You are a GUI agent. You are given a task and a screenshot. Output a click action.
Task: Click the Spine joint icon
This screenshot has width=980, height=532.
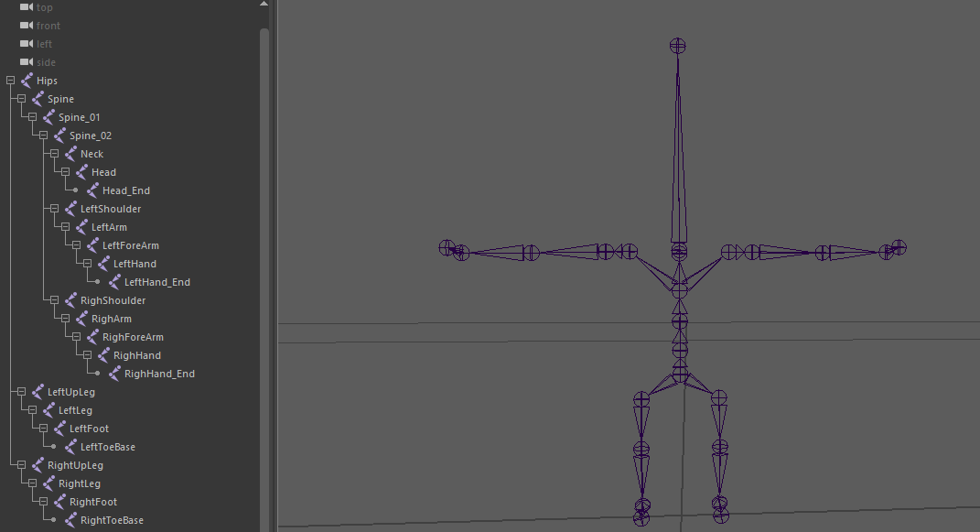coord(38,99)
